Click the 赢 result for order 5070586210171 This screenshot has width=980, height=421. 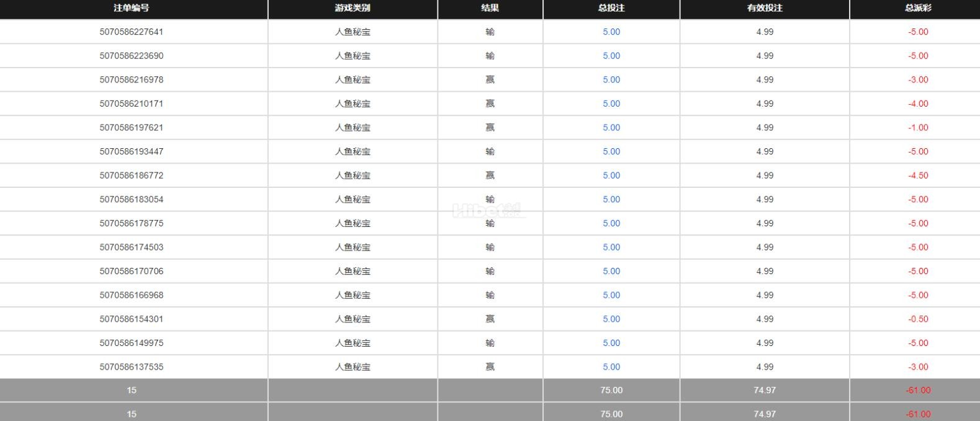point(490,104)
